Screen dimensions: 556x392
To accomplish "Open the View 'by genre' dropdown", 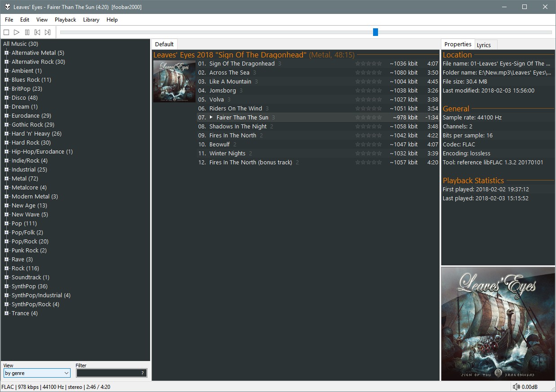I will 37,373.
